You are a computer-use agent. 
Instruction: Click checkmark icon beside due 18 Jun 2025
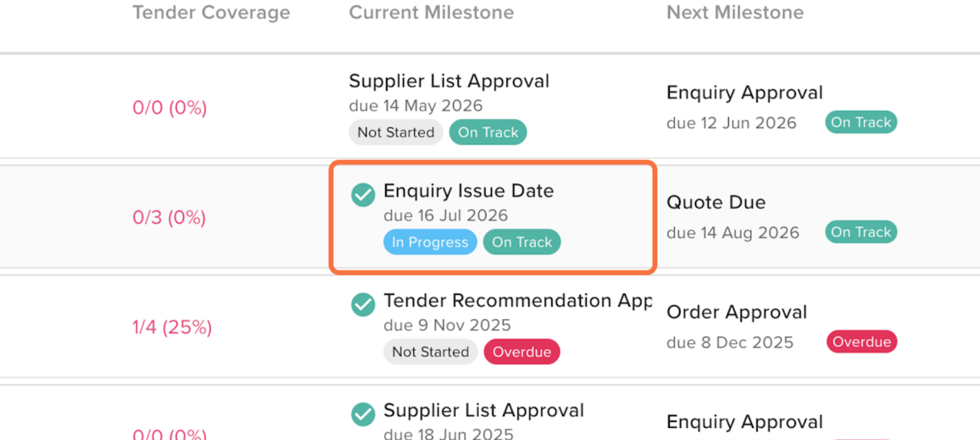(363, 415)
